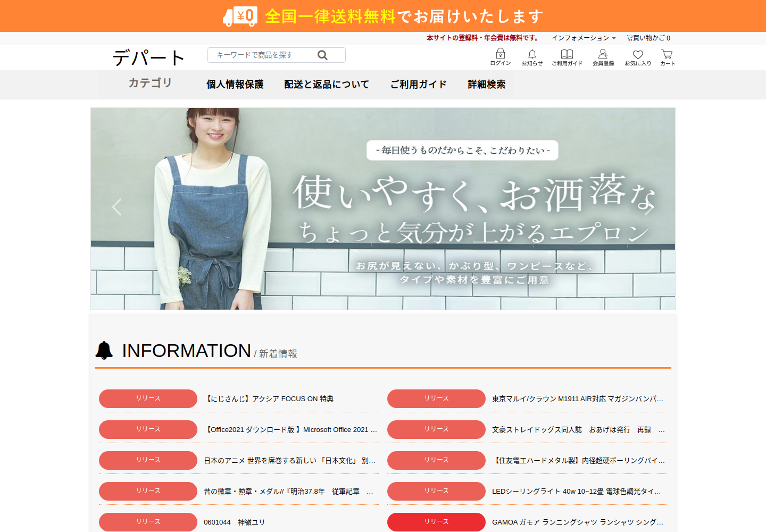Click the free shipping orange top banner
The image size is (766, 532).
tap(383, 16)
